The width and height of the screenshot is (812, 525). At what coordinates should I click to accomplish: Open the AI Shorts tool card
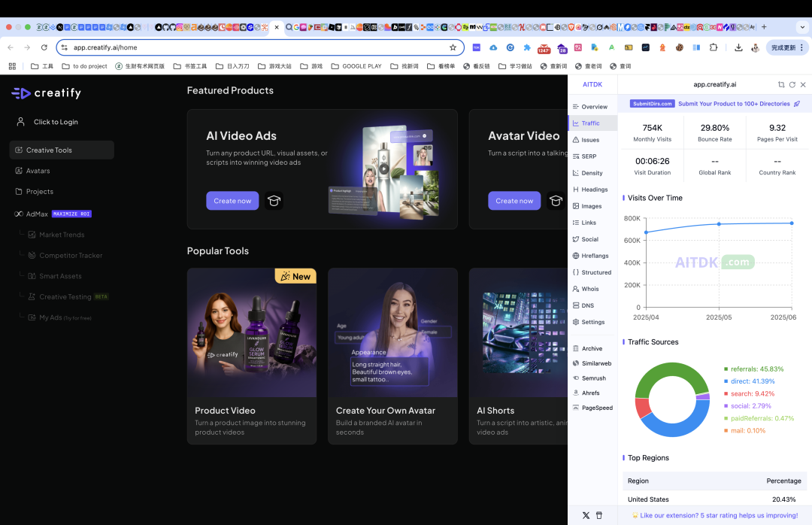[x=518, y=356]
